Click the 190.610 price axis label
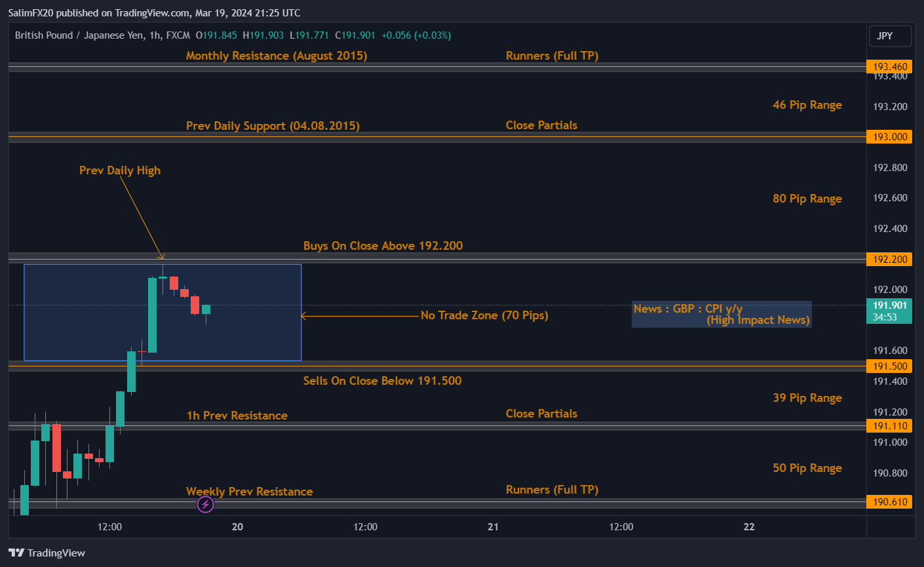Screen dimensions: 924x567 [890, 501]
